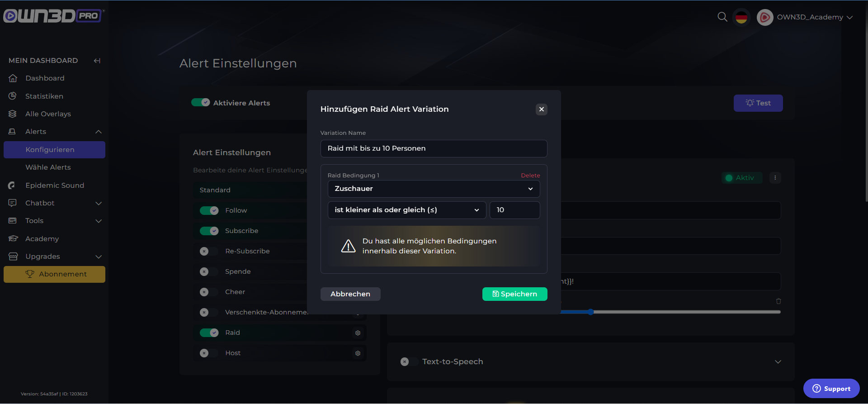
Task: Click the three-dot options menu icon
Action: tap(775, 178)
